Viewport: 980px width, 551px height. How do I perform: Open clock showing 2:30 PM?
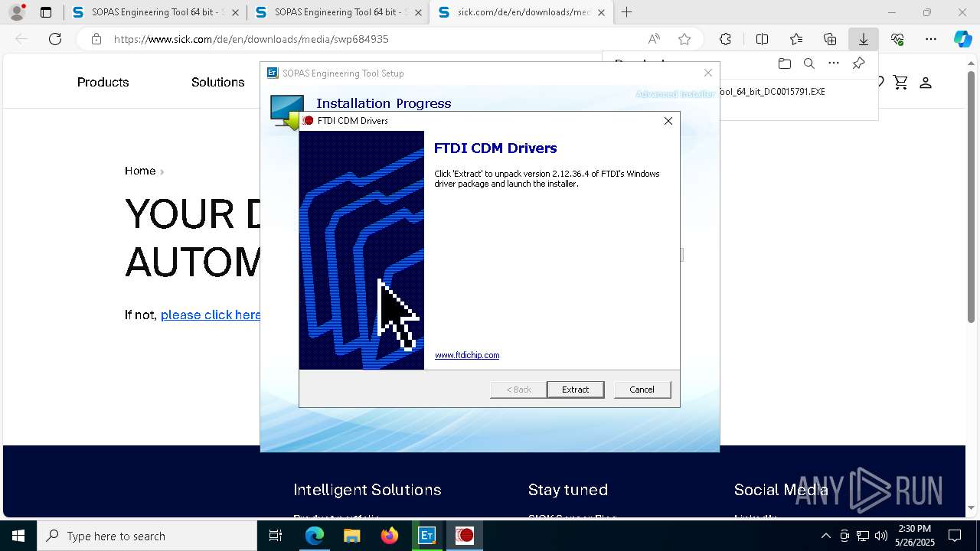914,536
